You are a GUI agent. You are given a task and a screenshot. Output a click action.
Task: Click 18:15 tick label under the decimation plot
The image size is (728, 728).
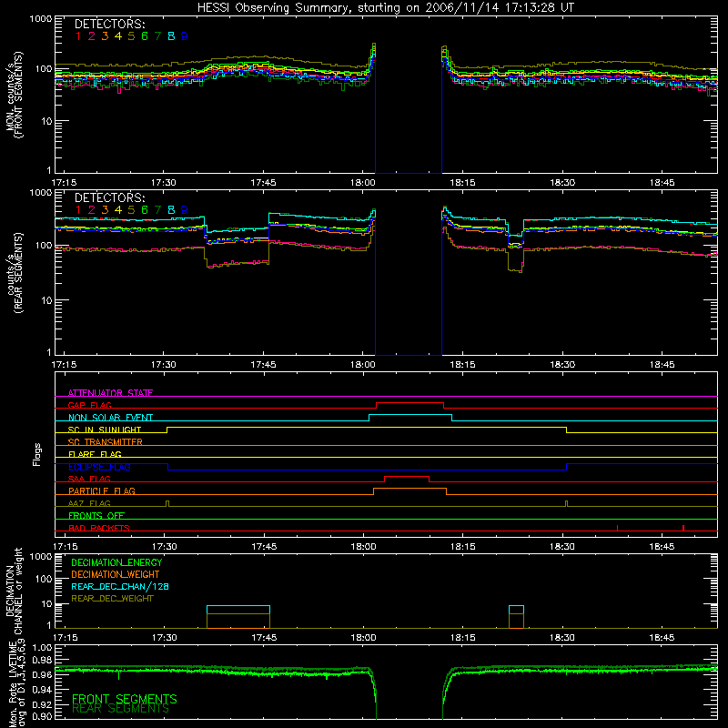[462, 638]
